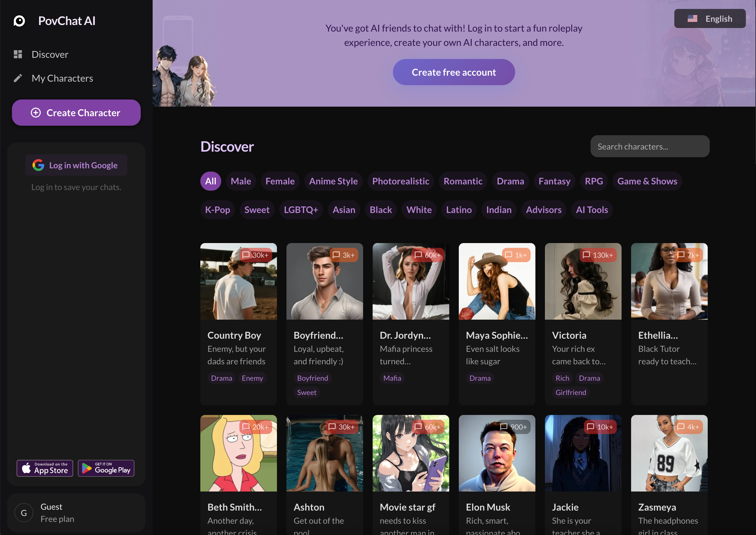Viewport: 756px width, 535px height.
Task: Click the Ethellia character name
Action: coord(658,335)
